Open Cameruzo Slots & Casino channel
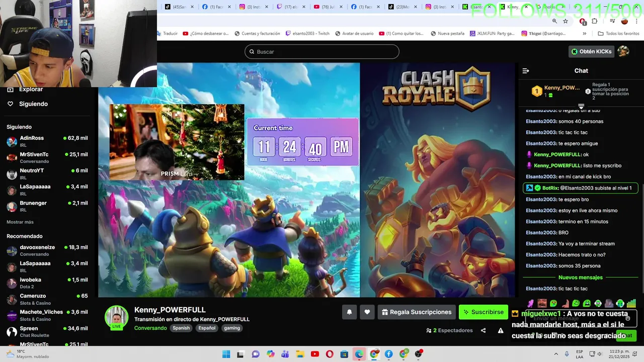The height and width of the screenshot is (362, 644). tap(47, 299)
